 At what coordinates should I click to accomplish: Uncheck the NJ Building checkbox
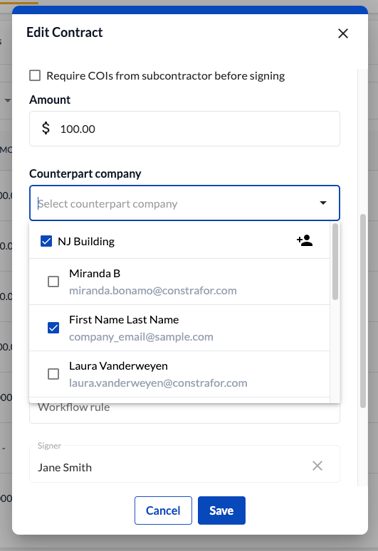coord(46,241)
